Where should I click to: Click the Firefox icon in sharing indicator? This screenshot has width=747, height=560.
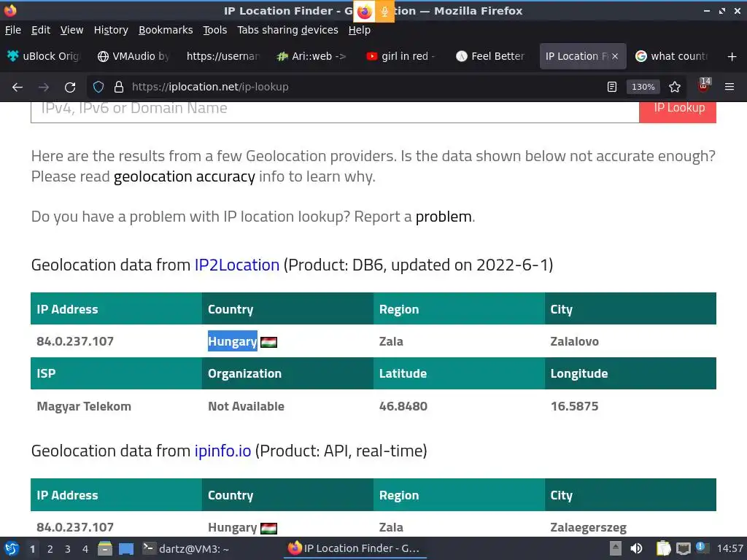365,12
